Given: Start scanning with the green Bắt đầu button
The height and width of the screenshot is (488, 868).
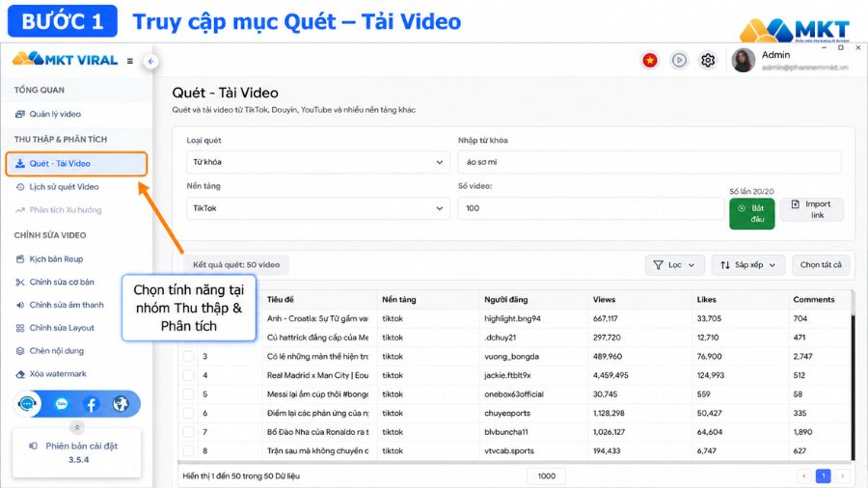Looking at the screenshot, I should click(x=751, y=213).
